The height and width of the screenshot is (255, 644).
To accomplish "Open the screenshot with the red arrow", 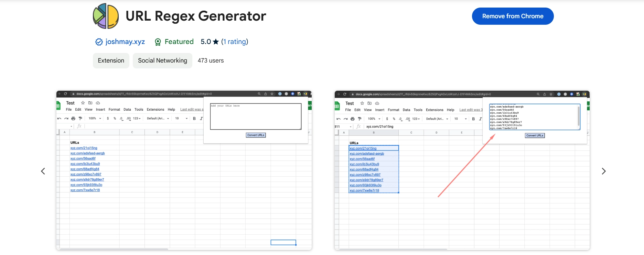I will (462, 170).
